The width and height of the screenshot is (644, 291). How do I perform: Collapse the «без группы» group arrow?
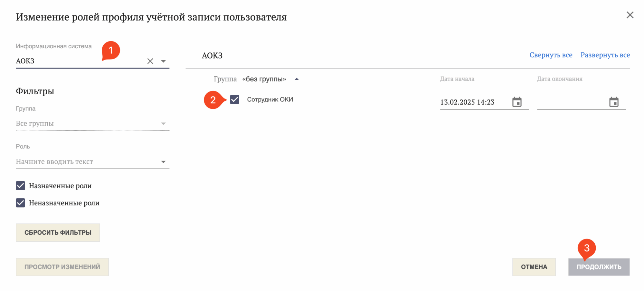pyautogui.click(x=297, y=79)
